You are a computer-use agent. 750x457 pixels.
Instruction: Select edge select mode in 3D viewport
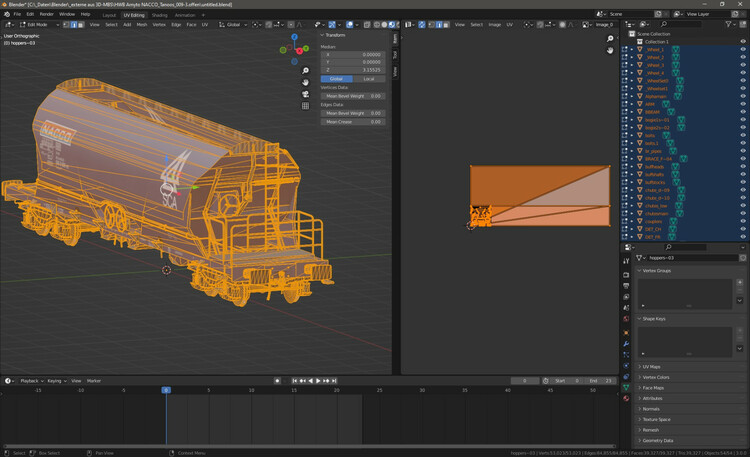coord(73,24)
